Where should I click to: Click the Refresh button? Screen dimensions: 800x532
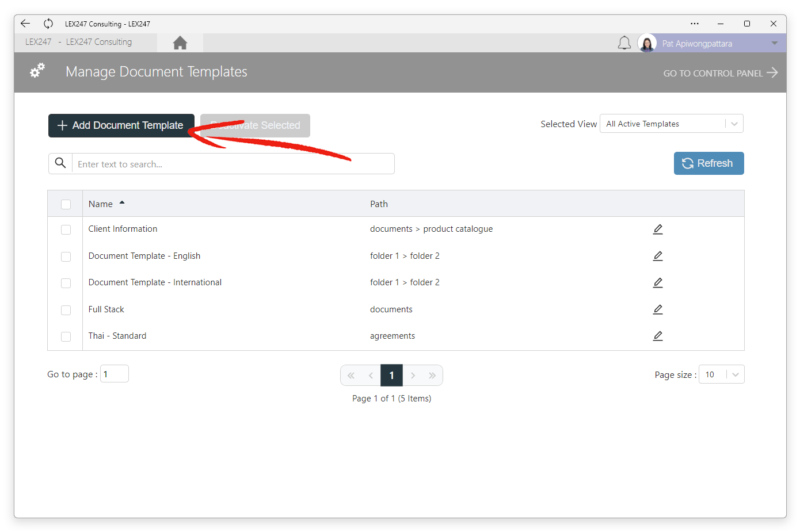pyautogui.click(x=709, y=163)
